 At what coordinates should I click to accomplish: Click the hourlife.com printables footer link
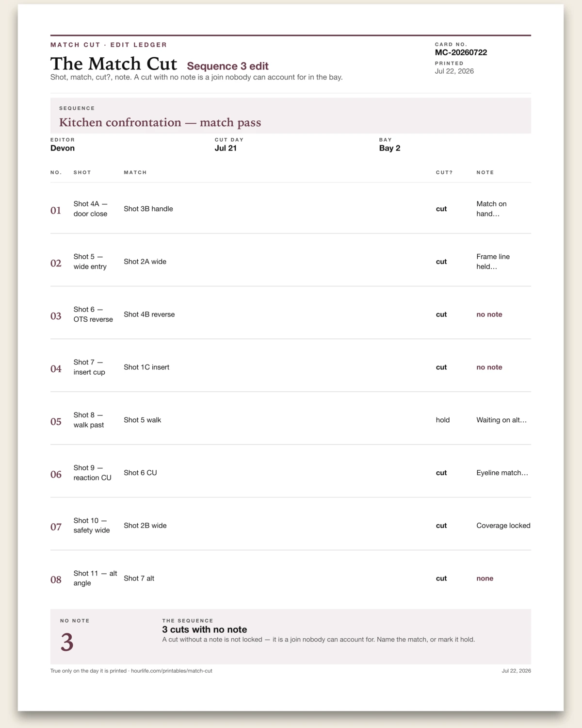click(172, 671)
